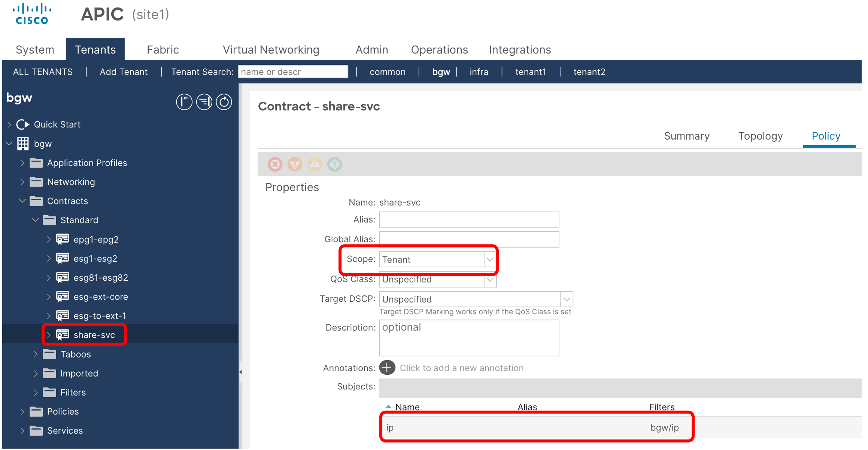Click the Global Alias input field
Screen dimensions: 868x450
tap(469, 239)
